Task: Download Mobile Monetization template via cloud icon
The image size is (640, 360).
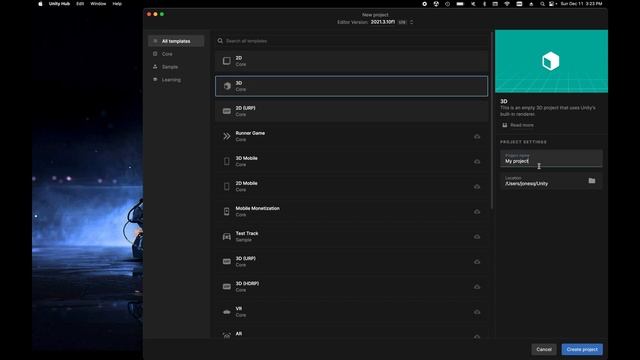Action: pos(477,211)
